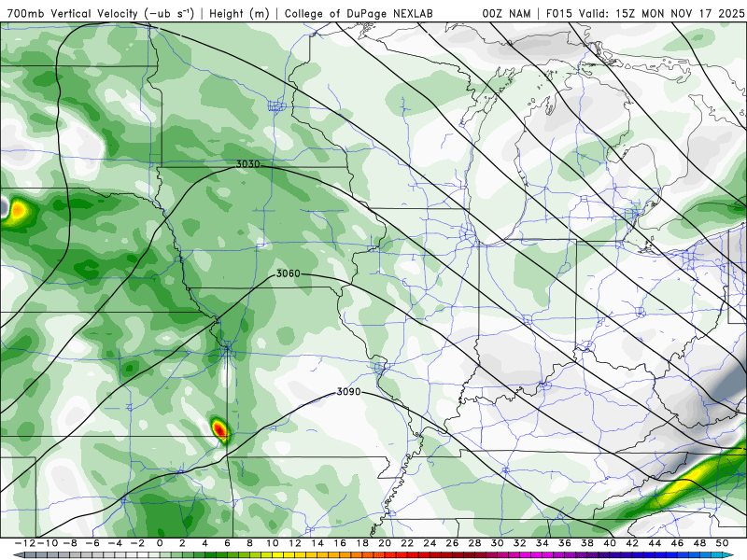Click the "F015" forecast hour text
747x560 pixels.
coord(558,13)
